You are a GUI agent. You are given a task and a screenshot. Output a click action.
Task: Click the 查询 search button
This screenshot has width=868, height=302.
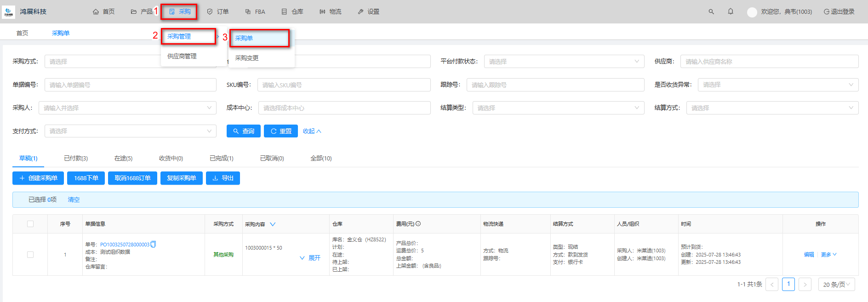(x=244, y=131)
